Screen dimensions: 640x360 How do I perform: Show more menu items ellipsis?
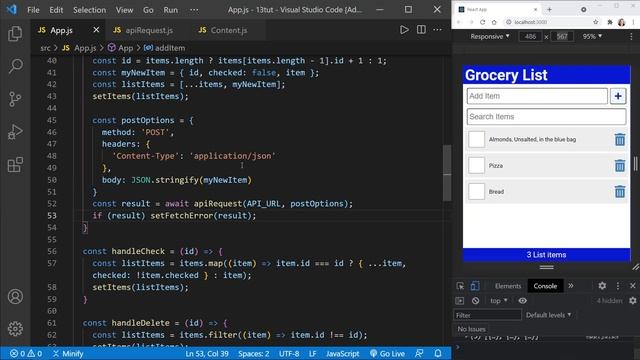[x=194, y=10]
